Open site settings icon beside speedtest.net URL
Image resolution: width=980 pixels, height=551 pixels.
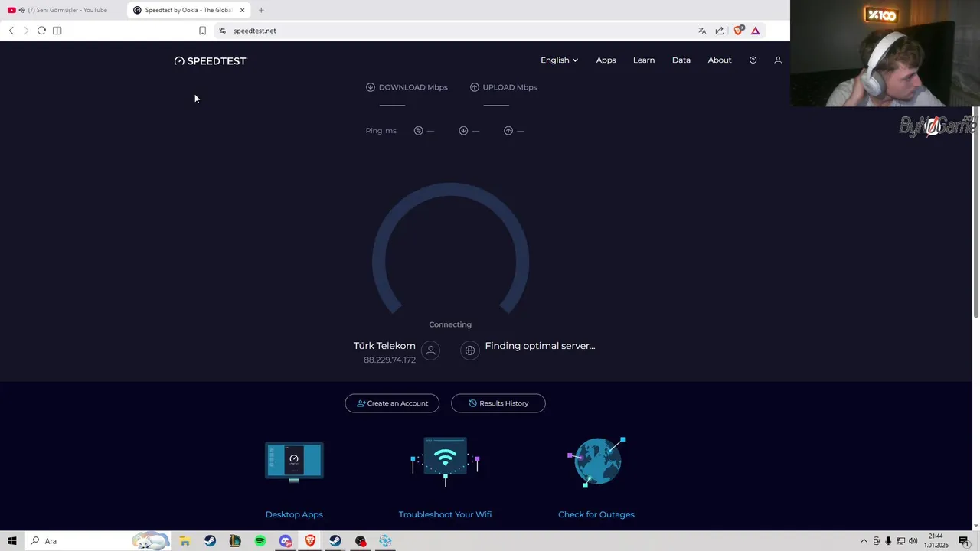pyautogui.click(x=222, y=31)
